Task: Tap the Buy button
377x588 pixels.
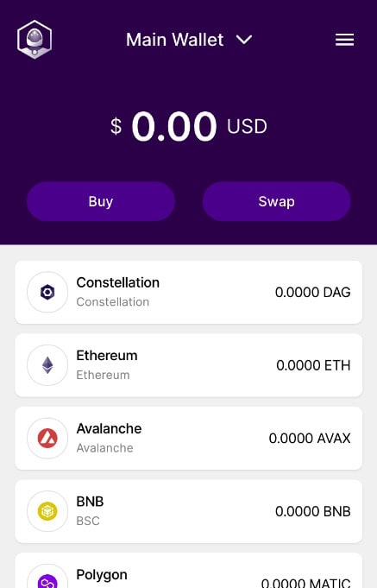Action: [101, 201]
